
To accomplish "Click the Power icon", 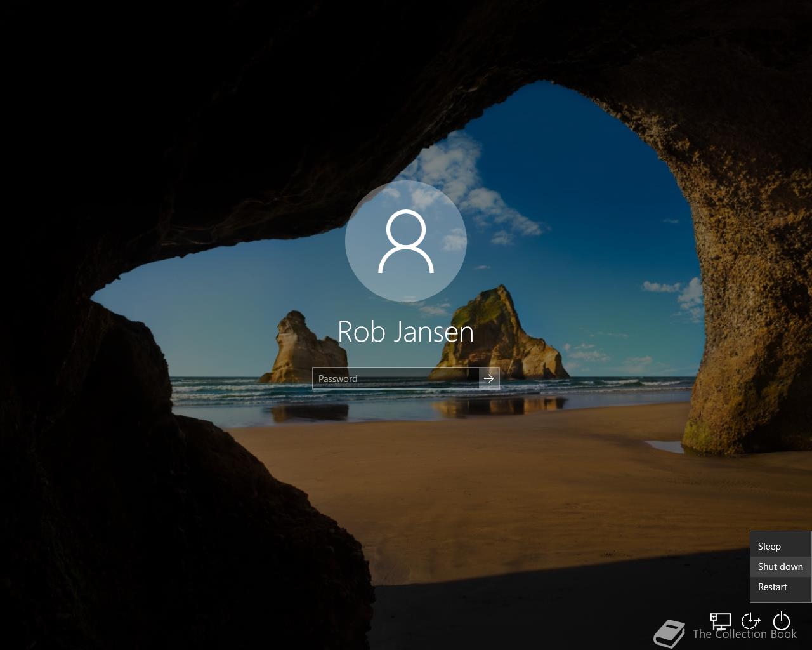I will [x=782, y=621].
